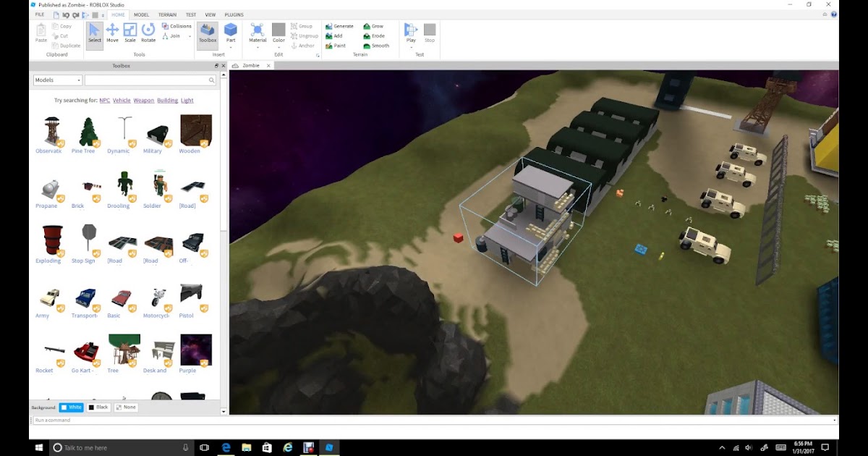
Task: Pick the Scale tool
Action: point(130,33)
